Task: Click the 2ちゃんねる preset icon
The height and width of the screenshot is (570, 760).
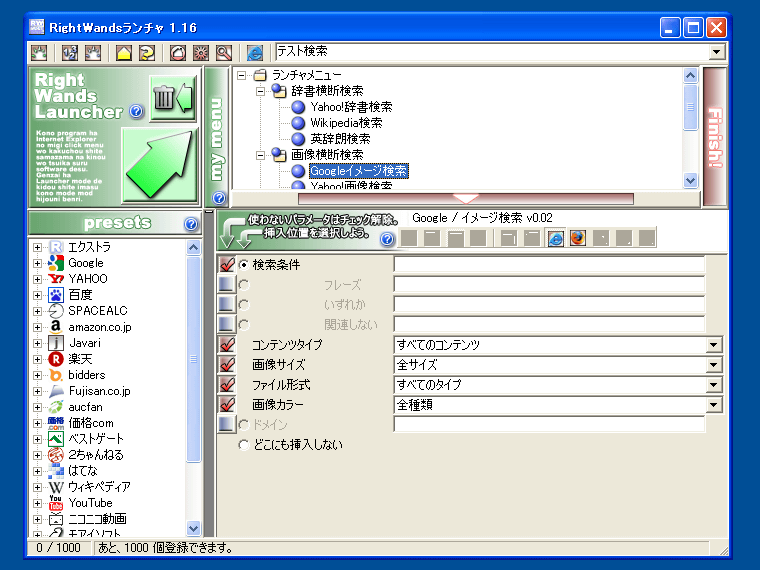Action: click(x=56, y=455)
